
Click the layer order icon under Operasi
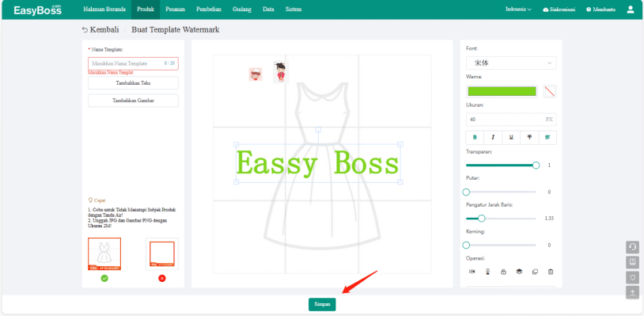(519, 272)
